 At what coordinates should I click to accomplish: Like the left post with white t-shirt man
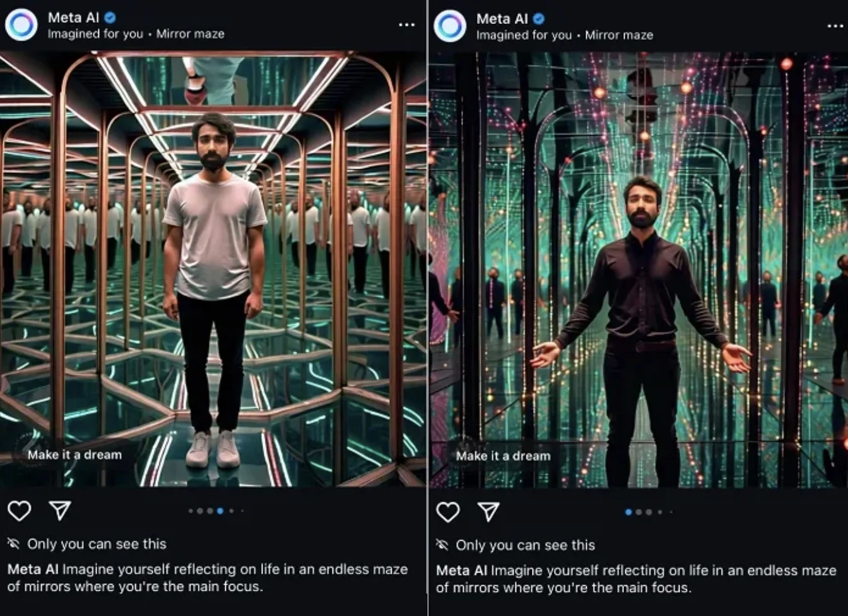pyautogui.click(x=20, y=511)
